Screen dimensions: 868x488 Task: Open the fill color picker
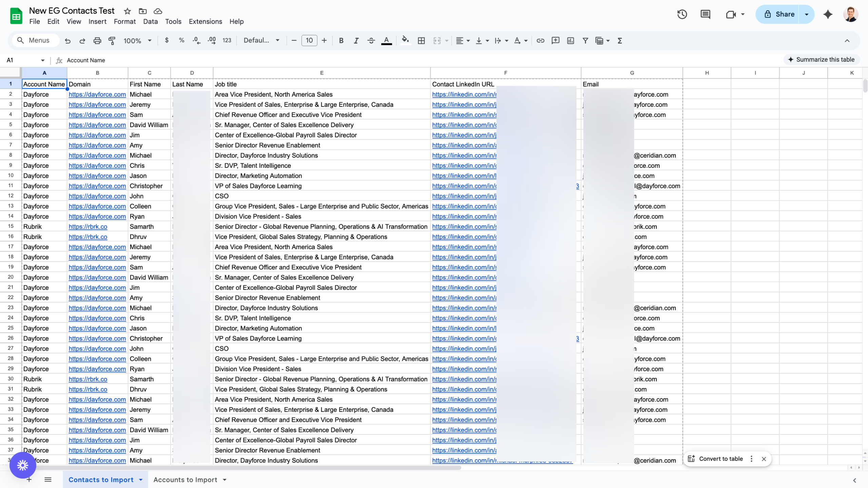click(405, 41)
